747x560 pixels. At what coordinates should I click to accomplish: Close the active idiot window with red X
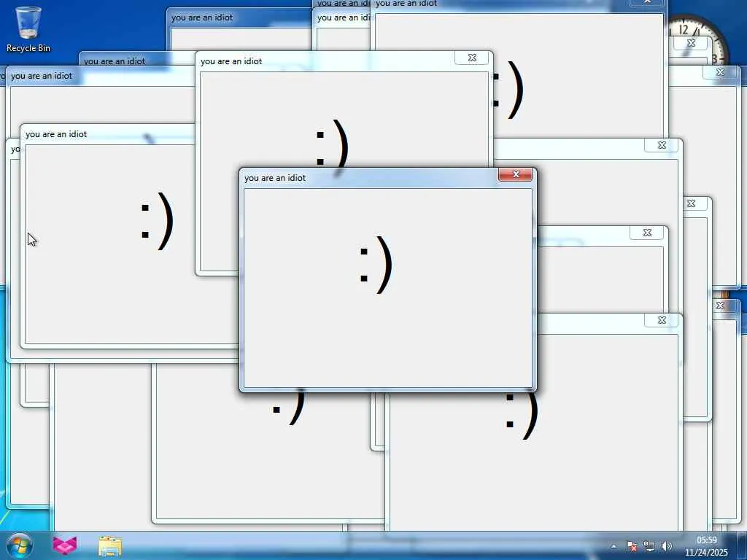coord(516,174)
